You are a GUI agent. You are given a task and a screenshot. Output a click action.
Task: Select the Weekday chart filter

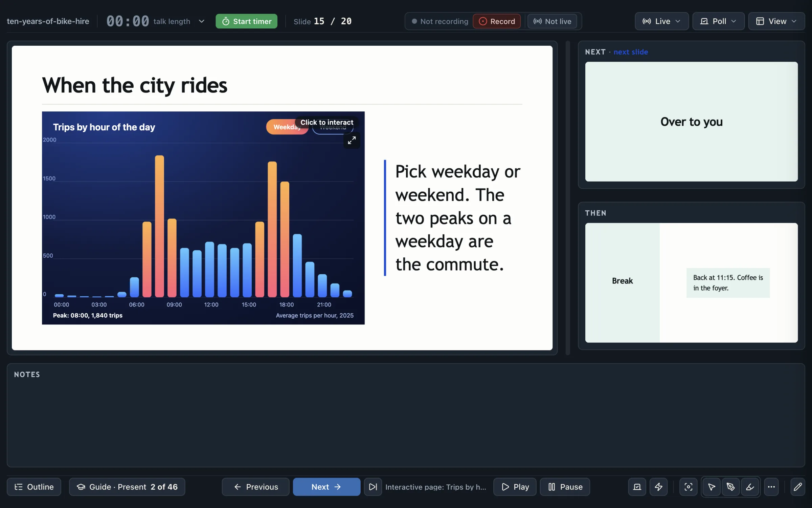tap(287, 127)
